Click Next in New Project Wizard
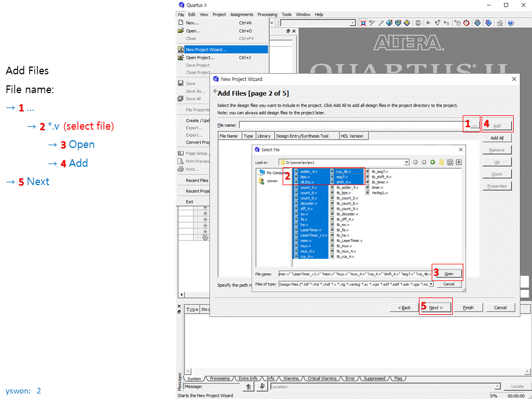 pyautogui.click(x=436, y=308)
